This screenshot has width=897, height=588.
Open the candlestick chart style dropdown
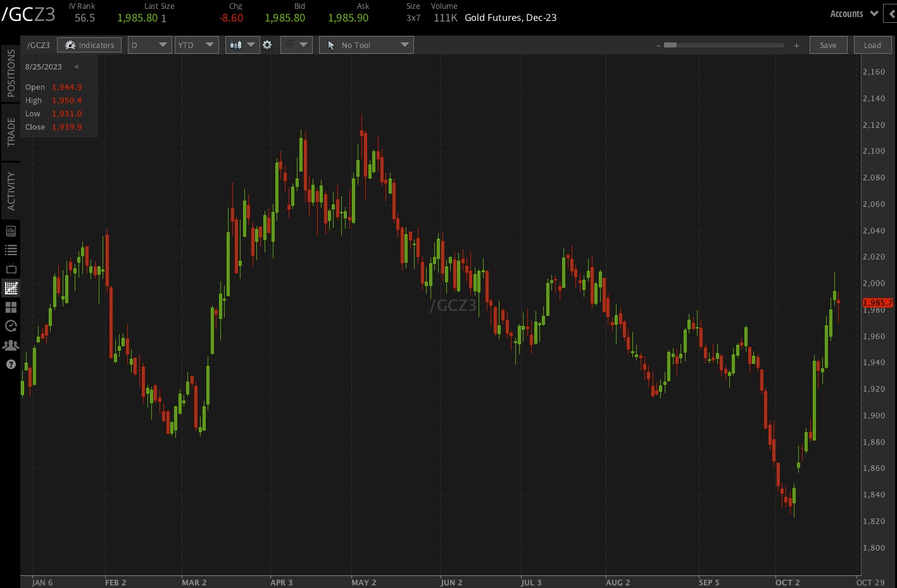pyautogui.click(x=242, y=45)
